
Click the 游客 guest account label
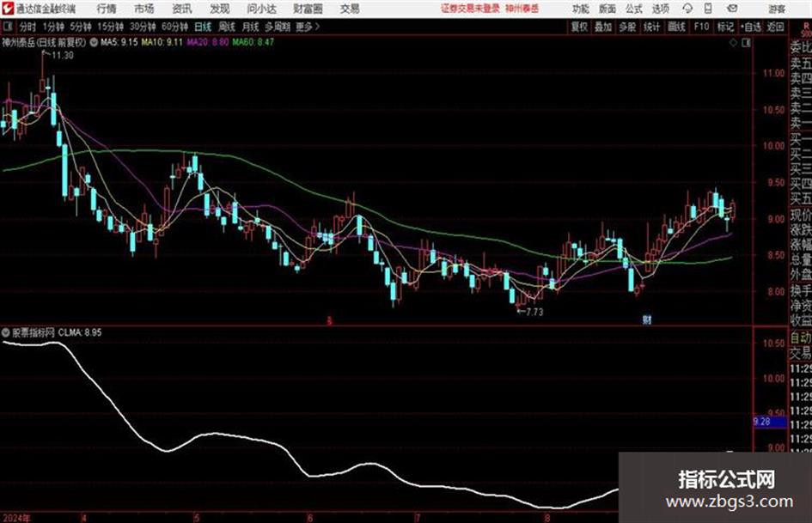(777, 9)
